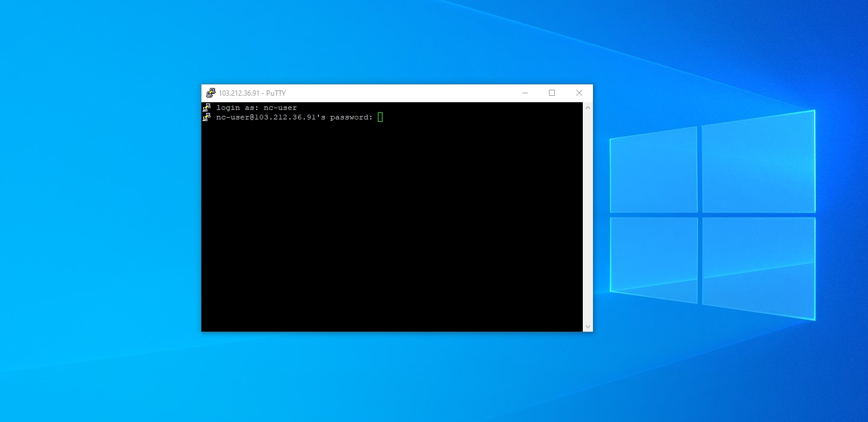Click the Windows logo's top-left pane on wallpaper
This screenshot has height=422, width=868.
tap(654, 171)
